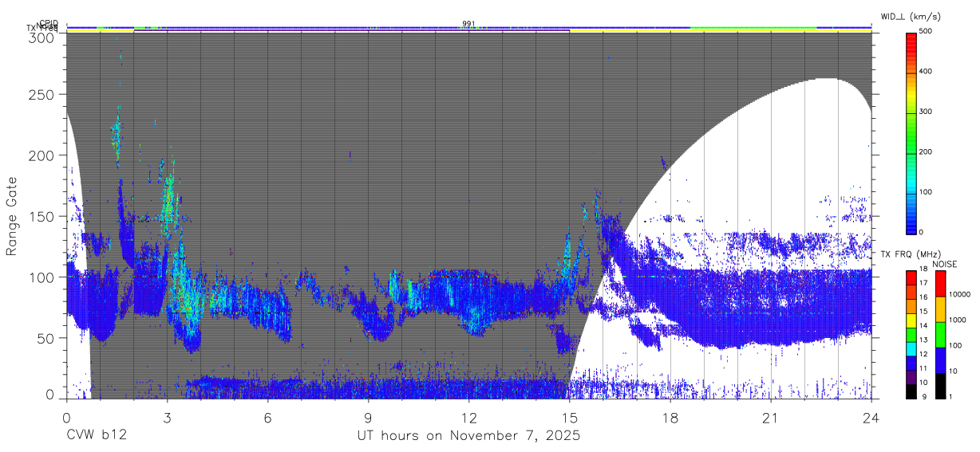The width and height of the screenshot is (980, 452).
Task: Click the green segment of the NOISE legend
Action: point(939,334)
